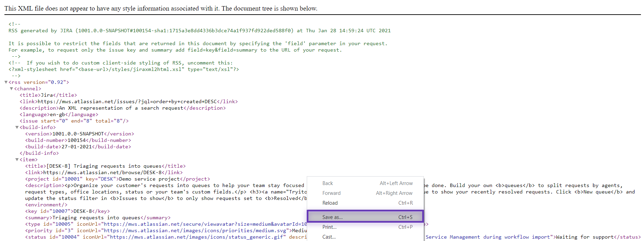Collapse the rss version="0.92" node
This screenshot has width=644, height=241.
(6, 82)
